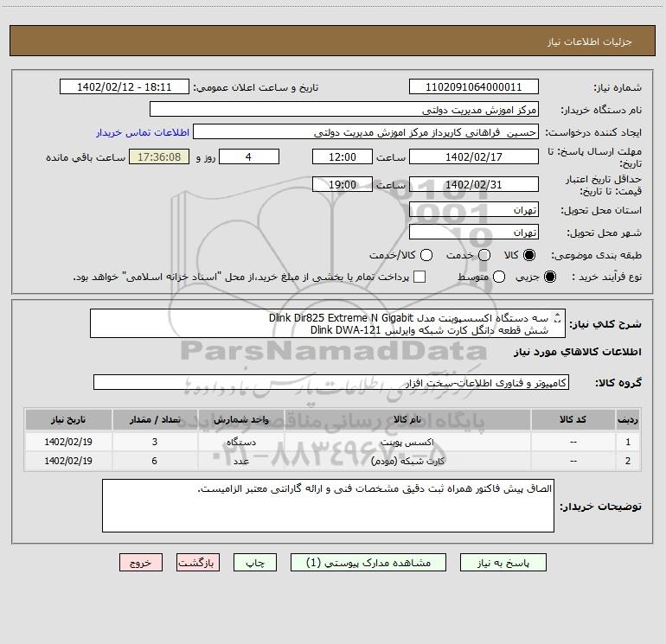Click the ایجاد کننده درخواست field
This screenshot has height=644, width=666.
(366, 132)
